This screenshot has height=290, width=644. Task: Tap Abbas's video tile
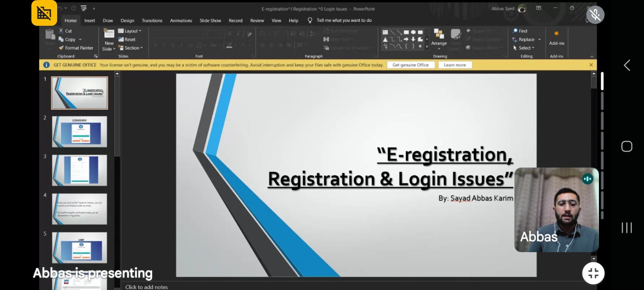(557, 210)
